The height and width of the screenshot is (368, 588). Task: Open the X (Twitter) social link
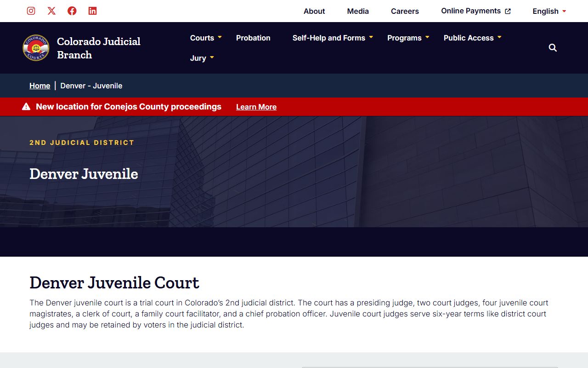pyautogui.click(x=51, y=11)
